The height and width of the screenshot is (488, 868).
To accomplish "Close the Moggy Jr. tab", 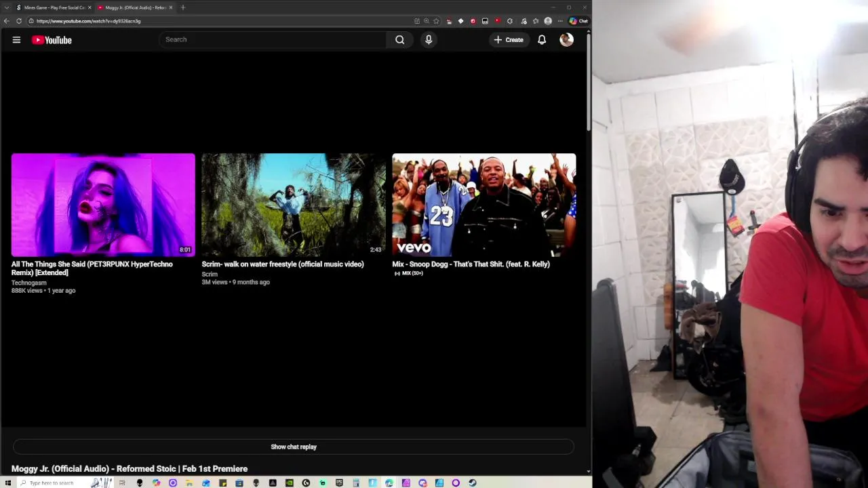I will click(171, 7).
